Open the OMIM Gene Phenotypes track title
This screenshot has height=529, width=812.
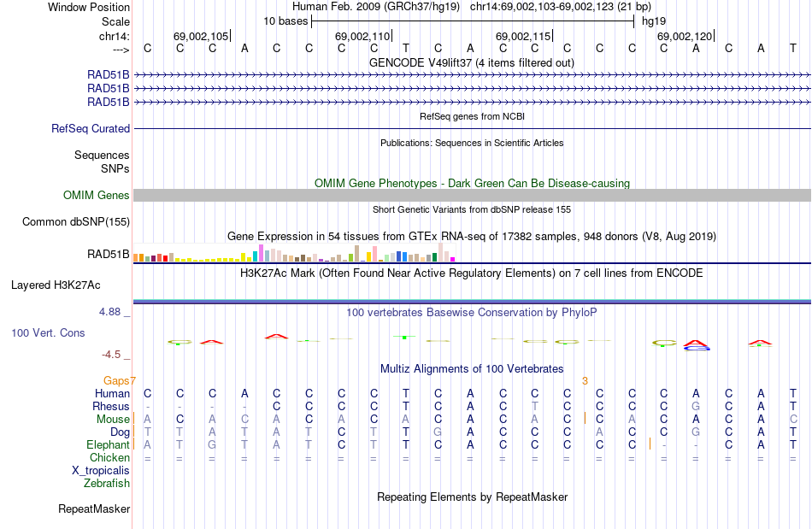coord(472,183)
